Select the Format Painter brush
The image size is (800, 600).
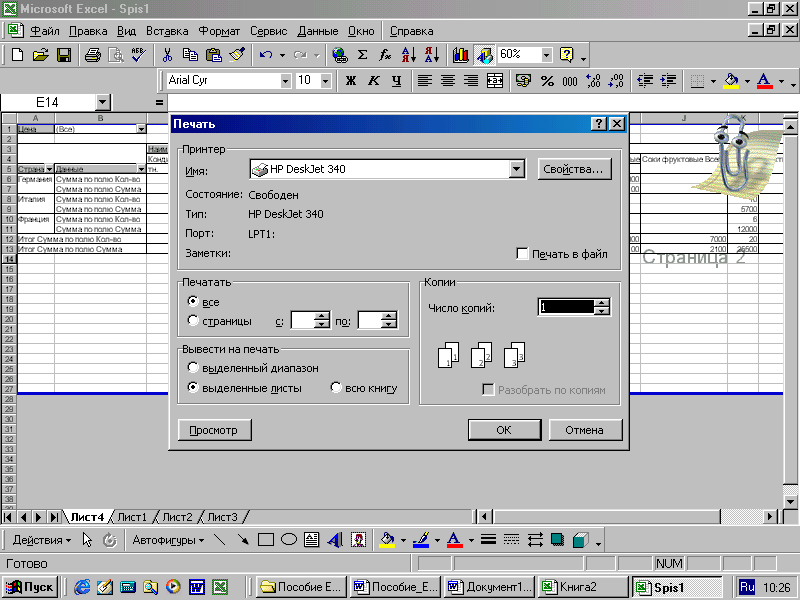237,55
